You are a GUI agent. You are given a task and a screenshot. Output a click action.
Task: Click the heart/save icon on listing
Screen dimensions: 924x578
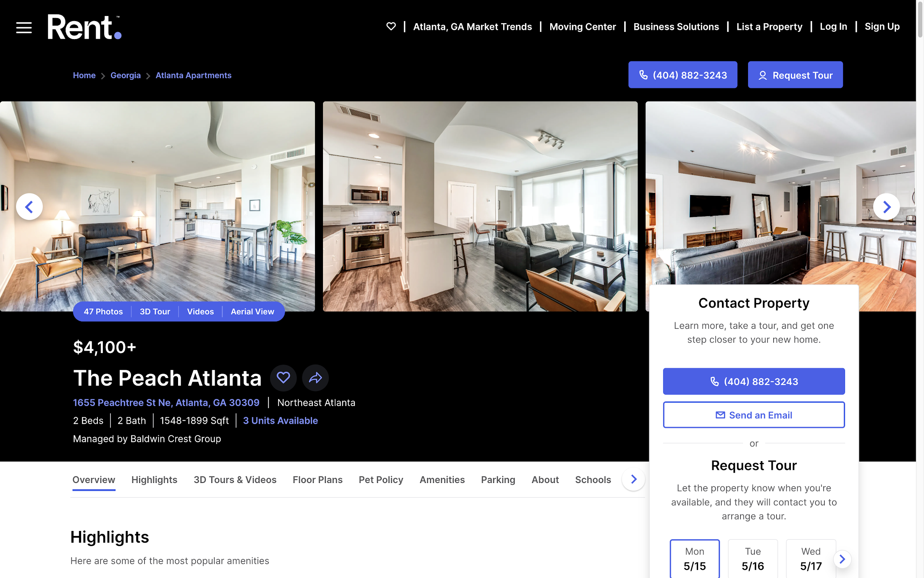tap(283, 376)
